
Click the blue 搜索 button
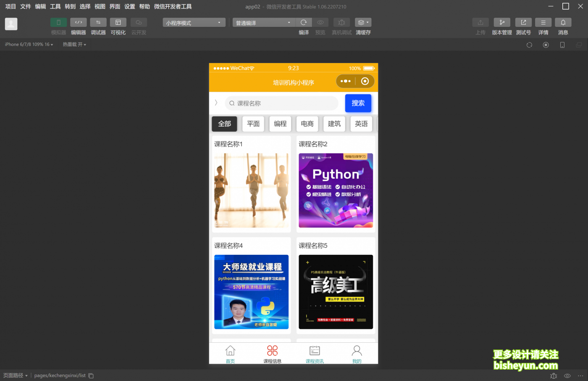pos(358,103)
